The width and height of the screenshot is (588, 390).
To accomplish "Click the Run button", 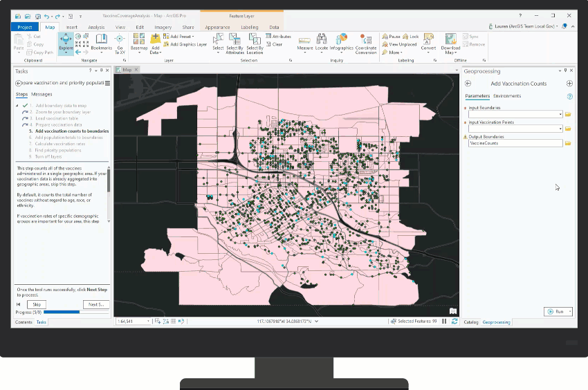I will [x=556, y=312].
